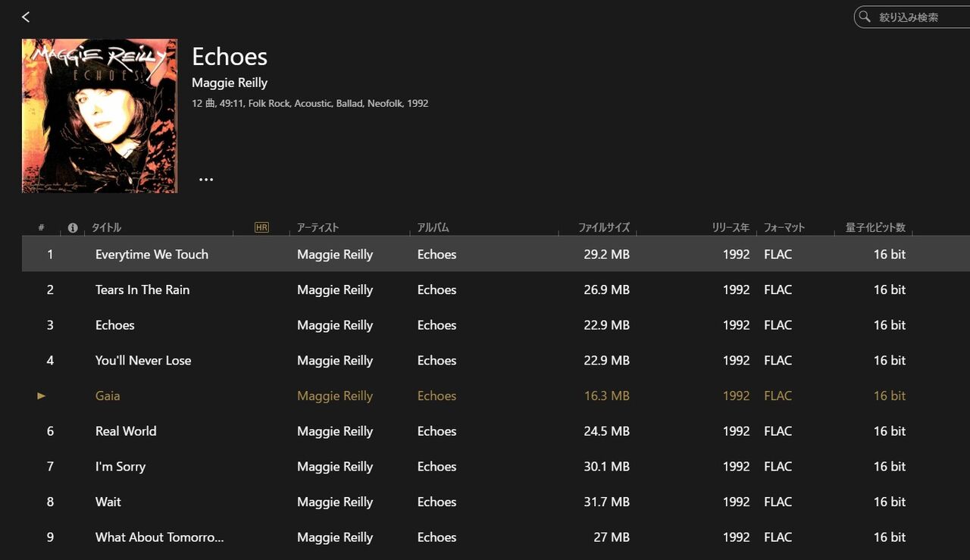Click the Echoes album link for I'm Sorry
Screen dimensions: 970x560
click(x=436, y=467)
